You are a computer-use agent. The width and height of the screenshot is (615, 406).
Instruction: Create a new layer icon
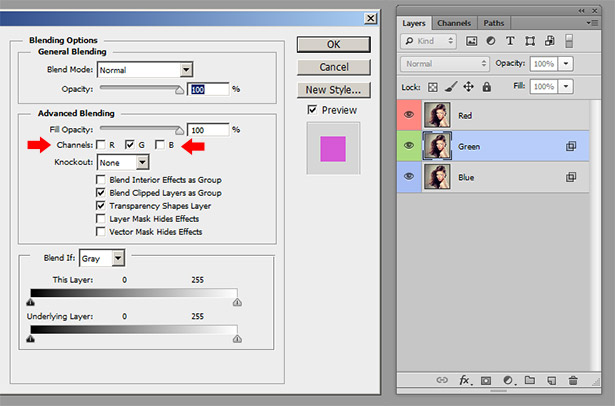tap(551, 381)
